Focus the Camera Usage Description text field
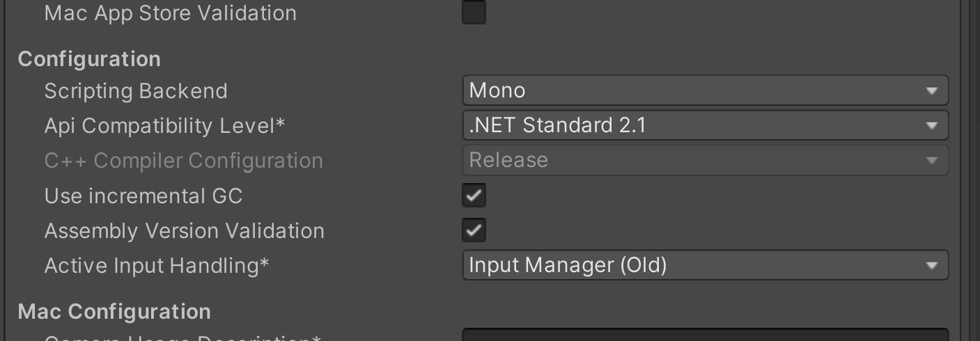The height and width of the screenshot is (341, 980). (x=705, y=335)
